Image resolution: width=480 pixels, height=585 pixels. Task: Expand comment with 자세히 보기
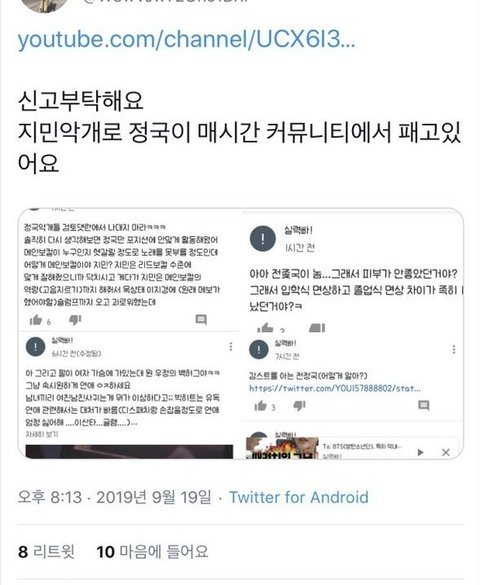42,434
